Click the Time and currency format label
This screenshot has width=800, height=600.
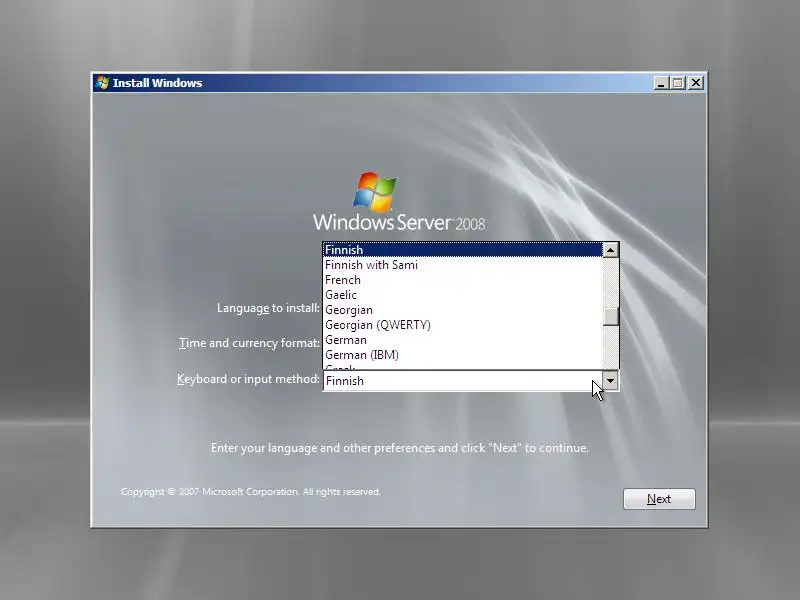coord(249,343)
